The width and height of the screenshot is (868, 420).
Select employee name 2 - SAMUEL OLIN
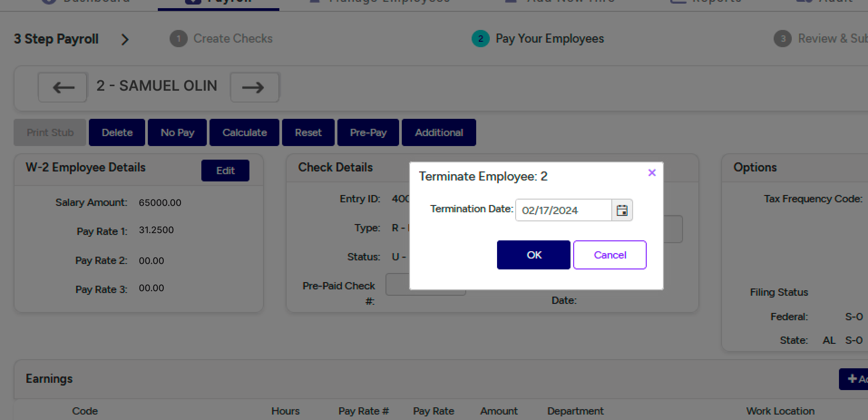pyautogui.click(x=157, y=86)
